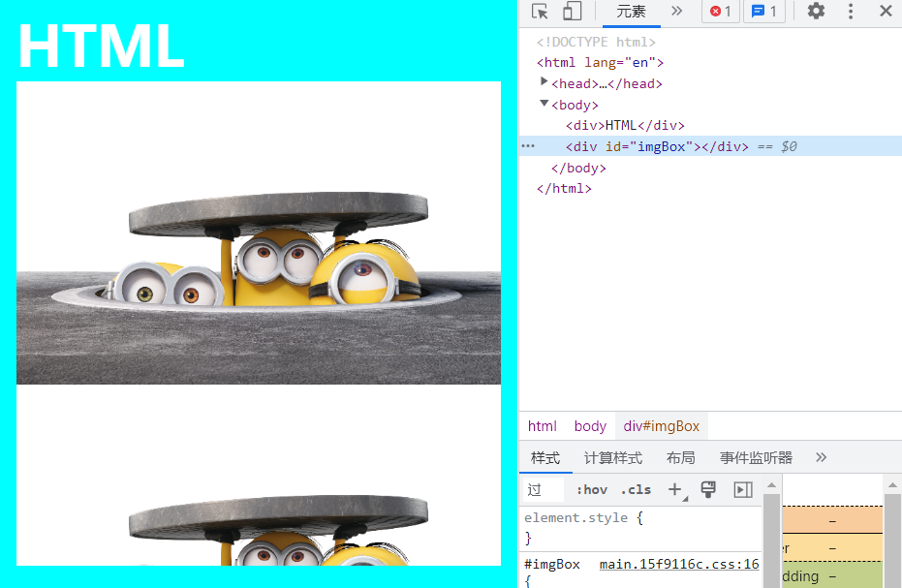Collapse the body element node
This screenshot has height=588, width=902.
[544, 103]
